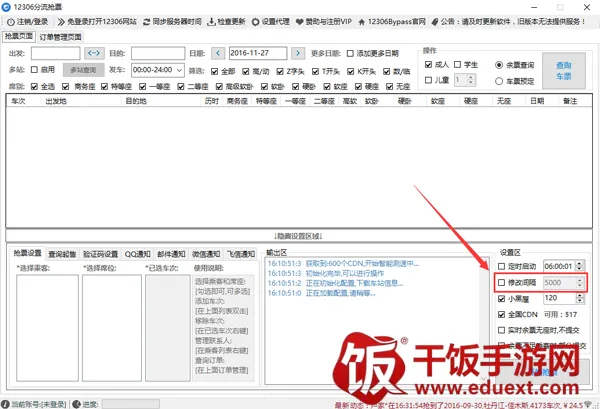Collapse the 隐藏设置区域 bar
The image size is (600, 409).
(300, 234)
